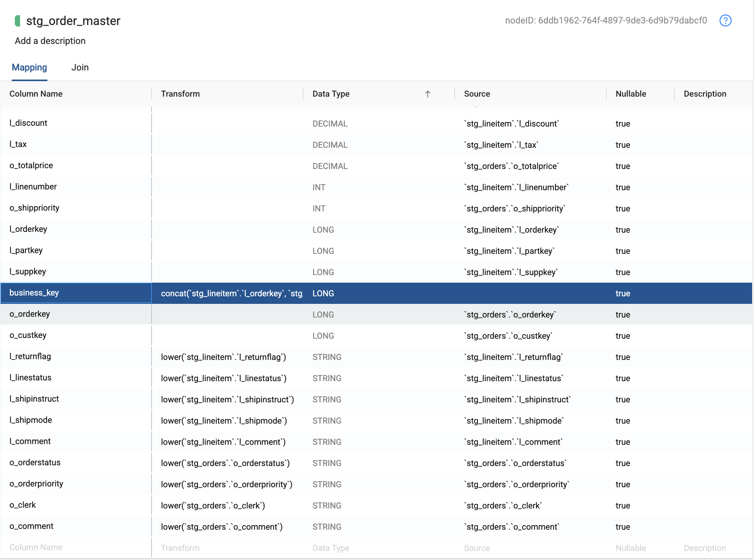Viewport: 754px width, 560px height.
Task: Click INT data type of l_linenumber
Action: (x=319, y=188)
